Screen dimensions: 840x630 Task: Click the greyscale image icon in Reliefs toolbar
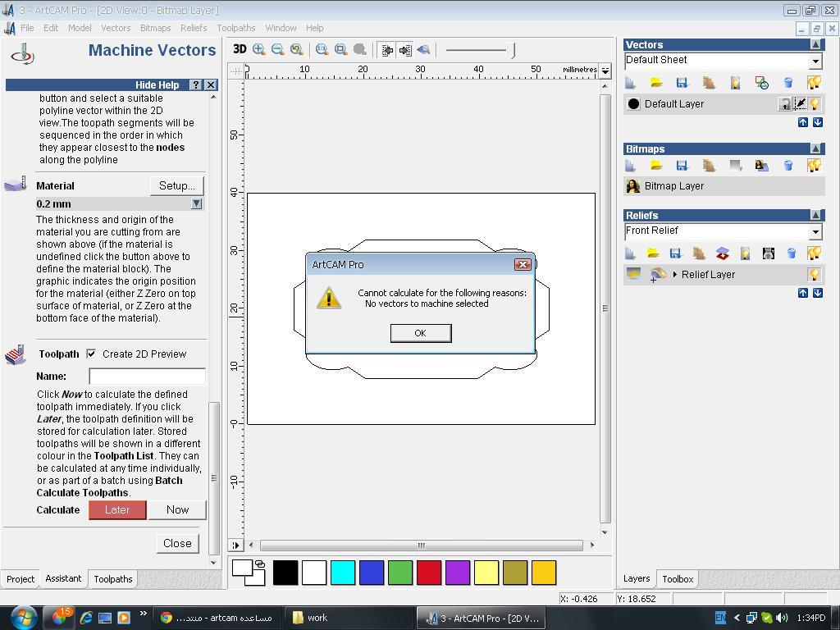click(768, 253)
